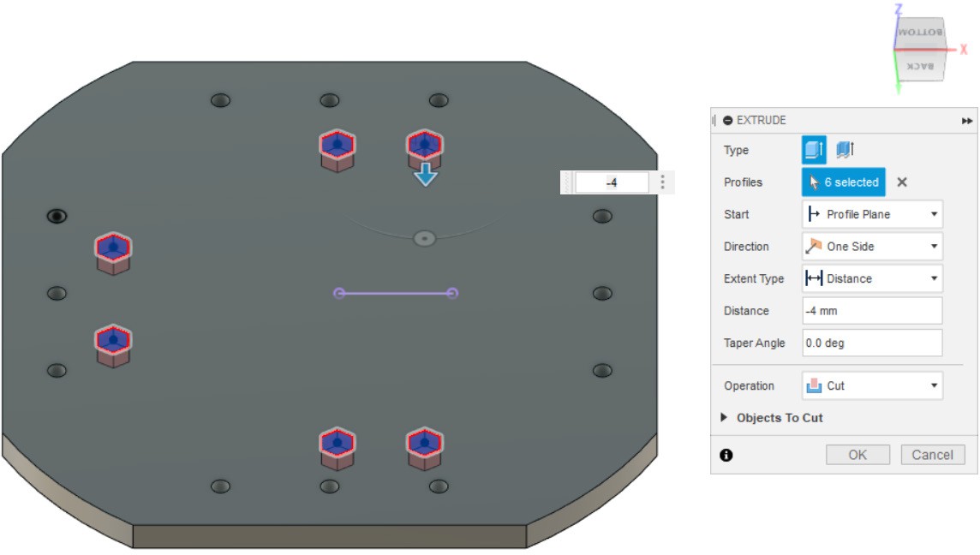Click the blue extrude direction arrow manipulator
Viewport: 980px width, 555px height.
426,176
